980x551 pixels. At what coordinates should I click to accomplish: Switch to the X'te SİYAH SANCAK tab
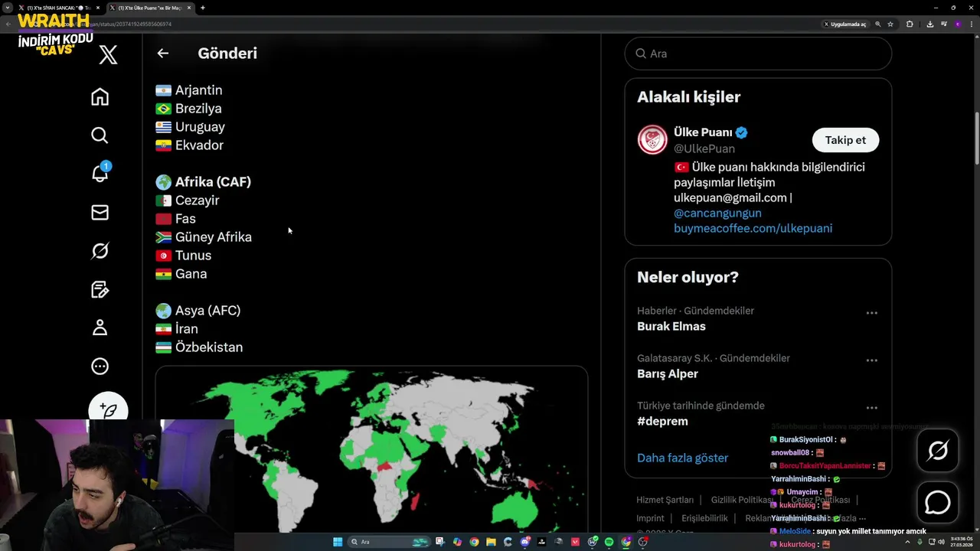(x=58, y=8)
